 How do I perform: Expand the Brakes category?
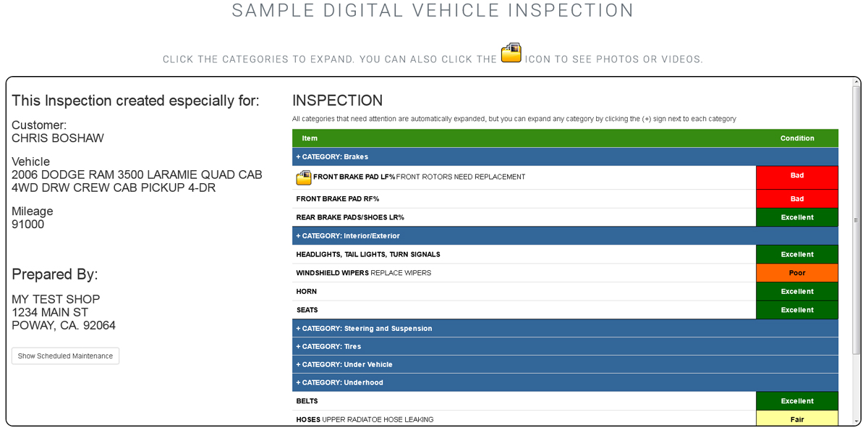[x=332, y=157]
